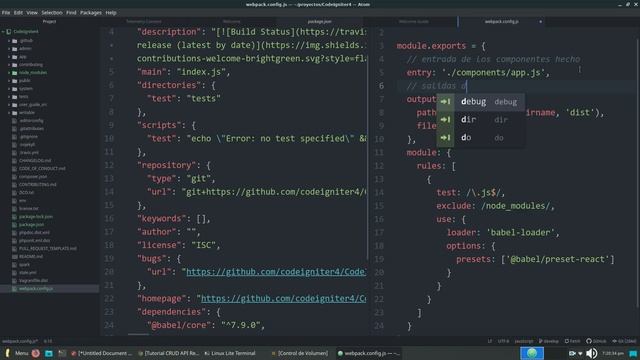Screen dimensions: 640x360
Task: Follow the homepage GitHub link
Action: click(284, 299)
